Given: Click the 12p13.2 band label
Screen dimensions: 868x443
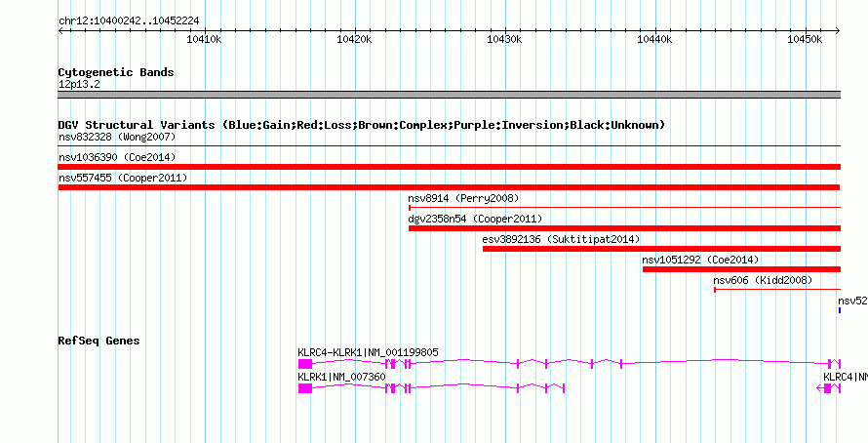Looking at the screenshot, I should tap(79, 85).
